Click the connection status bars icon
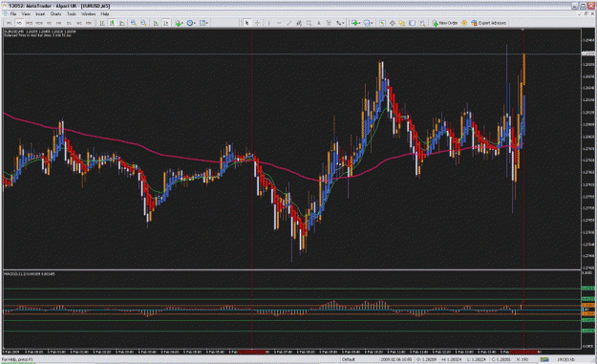597x364 pixels. (544, 359)
